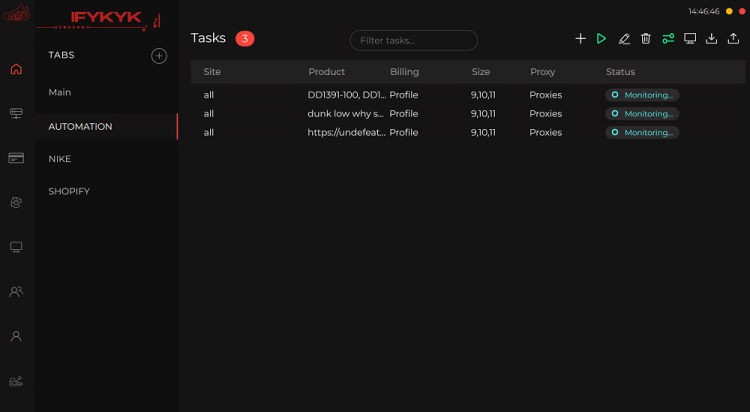
Task: Click the Status column header
Action: pyautogui.click(x=620, y=72)
